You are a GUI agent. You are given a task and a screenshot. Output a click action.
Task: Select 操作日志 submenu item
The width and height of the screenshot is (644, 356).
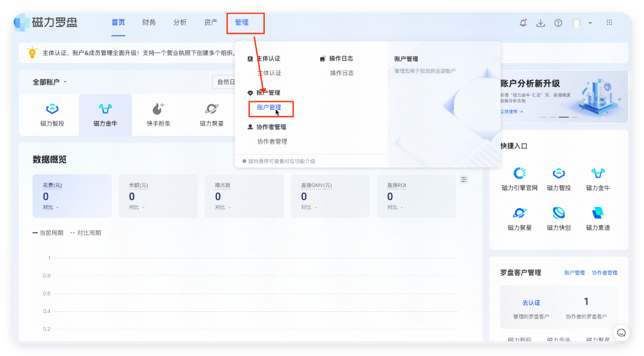coord(342,73)
